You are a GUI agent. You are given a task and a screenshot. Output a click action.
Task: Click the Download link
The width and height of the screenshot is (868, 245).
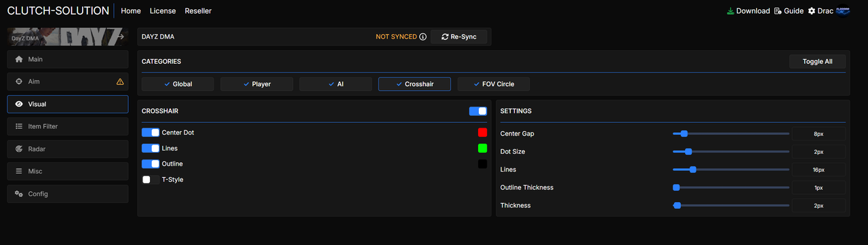click(753, 11)
